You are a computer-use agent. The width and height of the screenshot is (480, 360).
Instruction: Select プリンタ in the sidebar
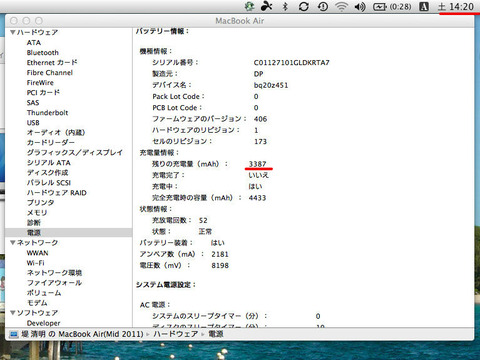pos(40,203)
